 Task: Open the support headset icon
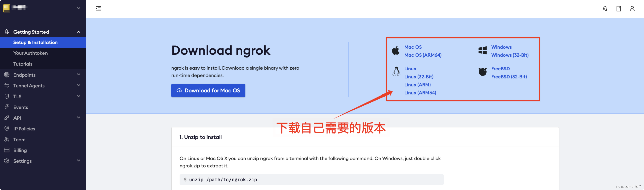click(605, 9)
